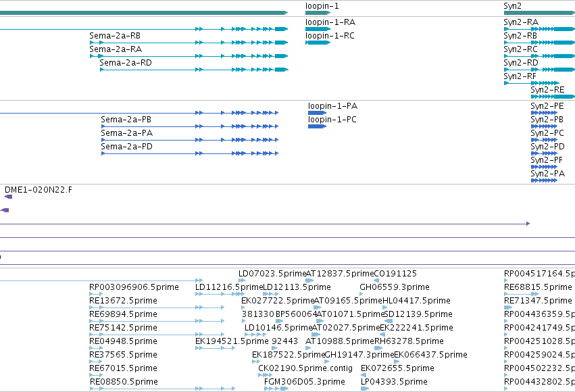Select the loopin-1-PA protein label
Viewport: 575px width, 392px height.
(332, 106)
